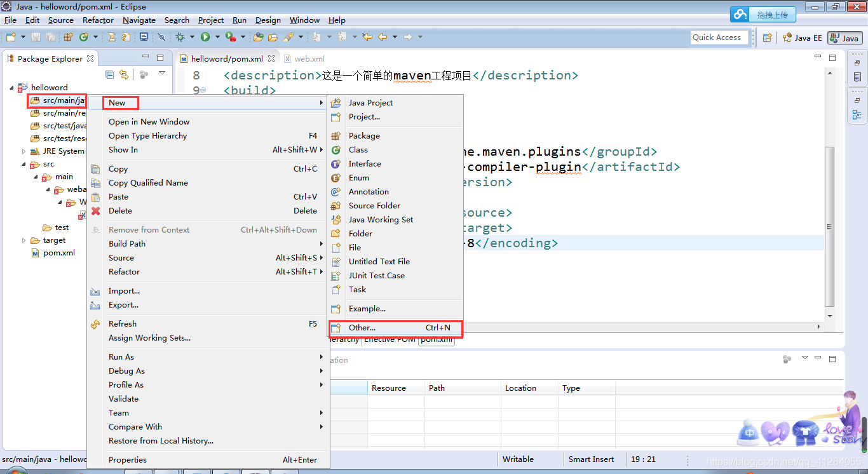Click the New Java Package toolbar icon
The width and height of the screenshot is (868, 474).
click(68, 37)
